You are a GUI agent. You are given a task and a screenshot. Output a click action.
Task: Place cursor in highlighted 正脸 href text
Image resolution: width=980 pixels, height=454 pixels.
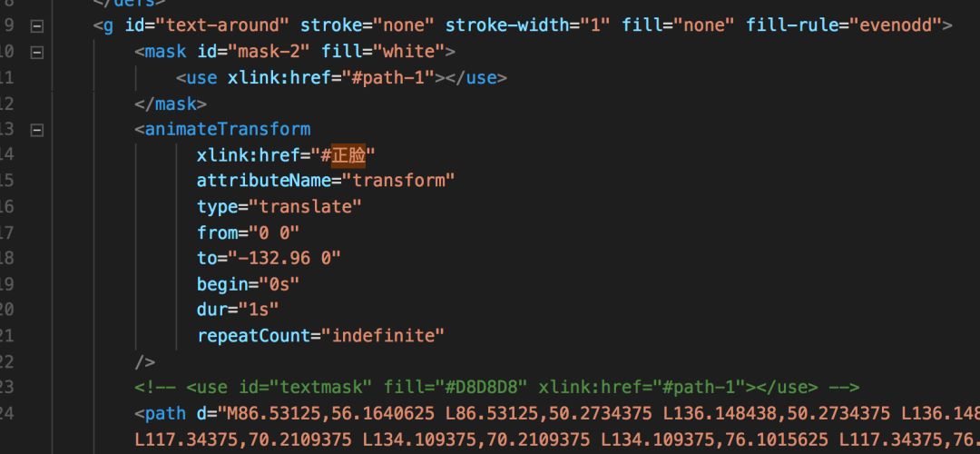[x=348, y=155]
